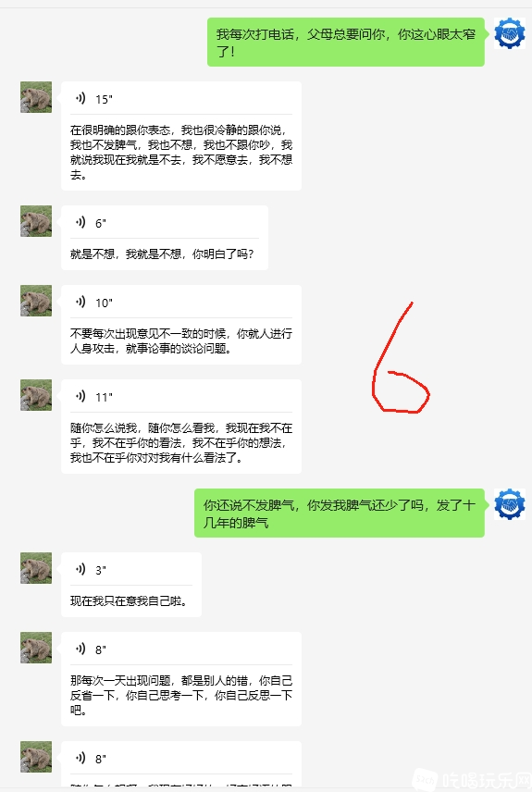Open animal avatar beside 10-second voice message

[x=36, y=301]
